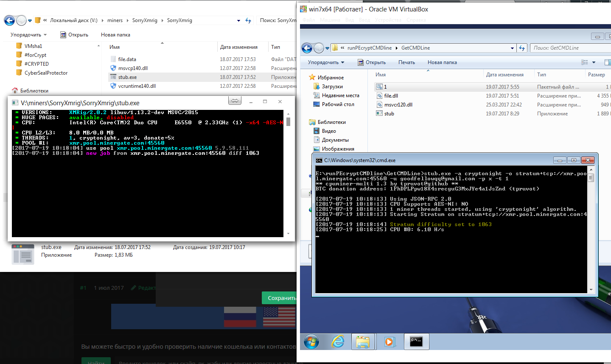The height and width of the screenshot is (364, 611).
Task: Click the Поиск: GetCMDLine search field
Action: tap(569, 48)
